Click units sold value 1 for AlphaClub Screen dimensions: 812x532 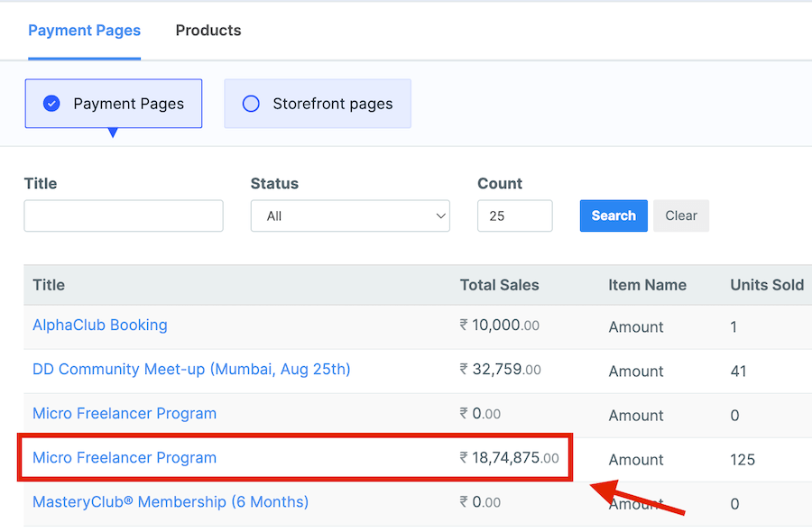pos(734,327)
